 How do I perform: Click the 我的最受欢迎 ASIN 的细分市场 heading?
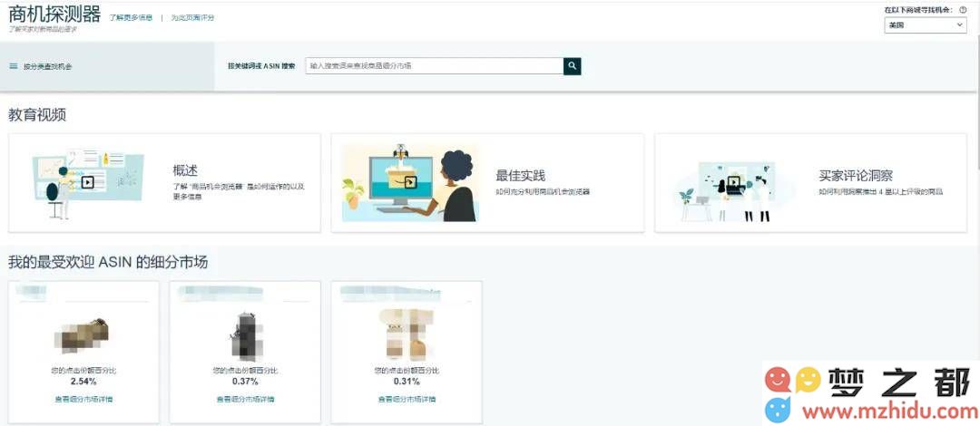tap(108, 262)
